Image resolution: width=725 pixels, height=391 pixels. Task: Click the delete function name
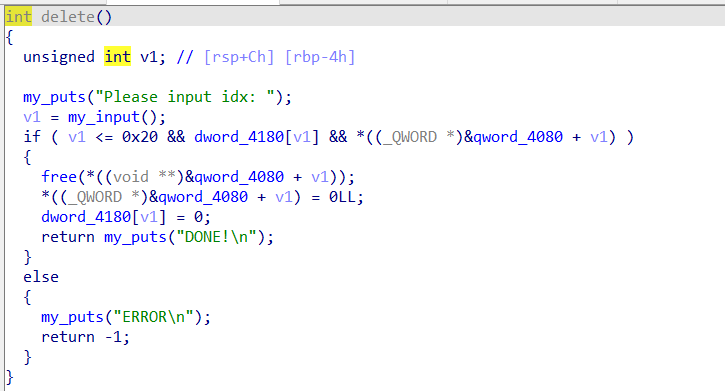click(x=68, y=17)
